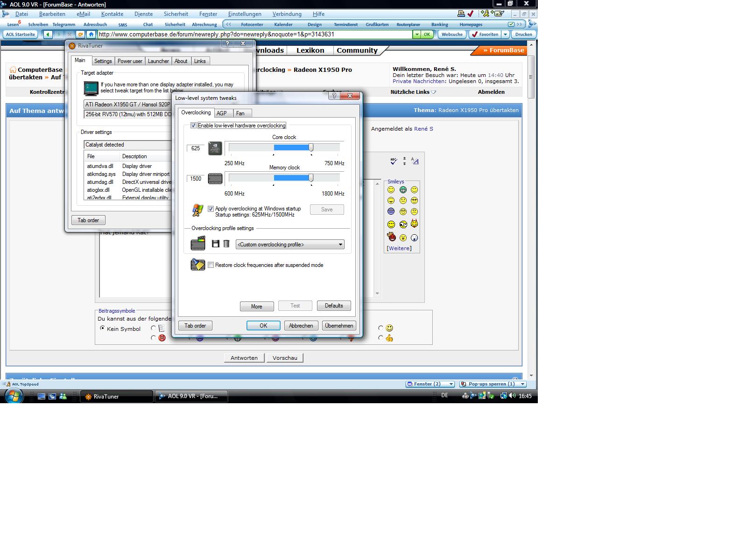Image resolution: width=747 pixels, height=560 pixels.
Task: Click the suspended-mode restore brush icon
Action: (x=198, y=265)
